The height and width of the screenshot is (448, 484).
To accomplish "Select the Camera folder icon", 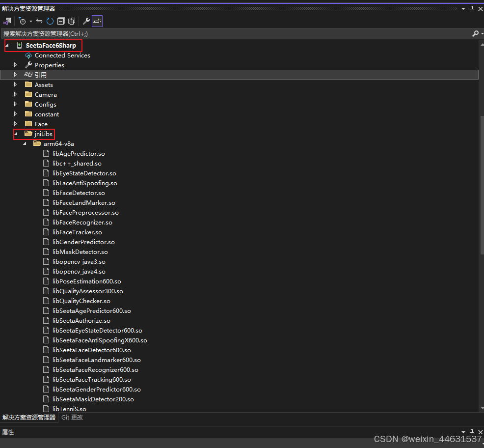I will (28, 94).
